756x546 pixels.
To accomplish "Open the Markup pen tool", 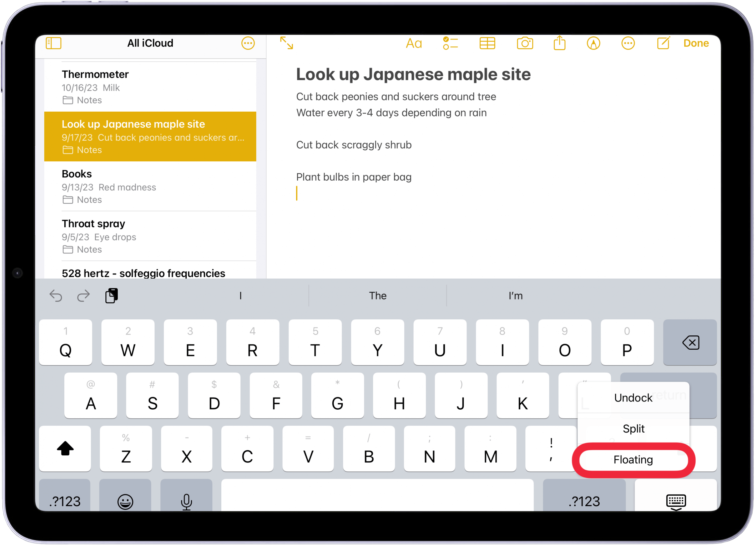I will point(594,43).
